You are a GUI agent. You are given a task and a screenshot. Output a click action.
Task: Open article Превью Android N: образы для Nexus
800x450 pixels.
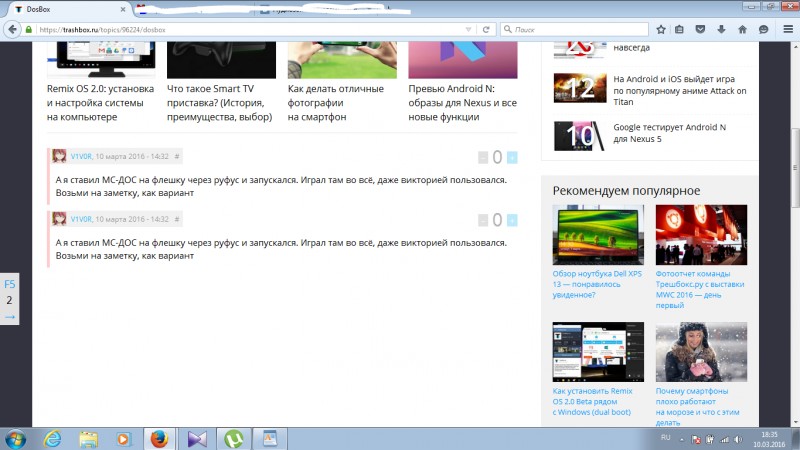(x=462, y=103)
